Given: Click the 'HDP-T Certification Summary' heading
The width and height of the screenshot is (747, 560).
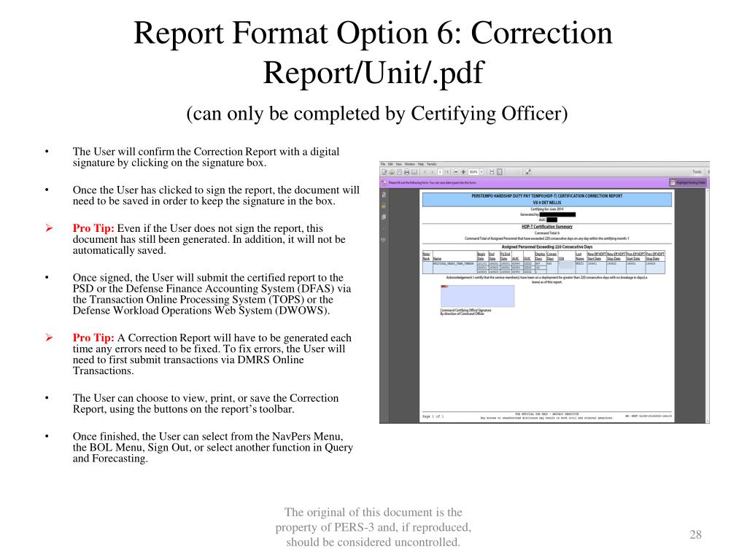Looking at the screenshot, I should 547,227.
